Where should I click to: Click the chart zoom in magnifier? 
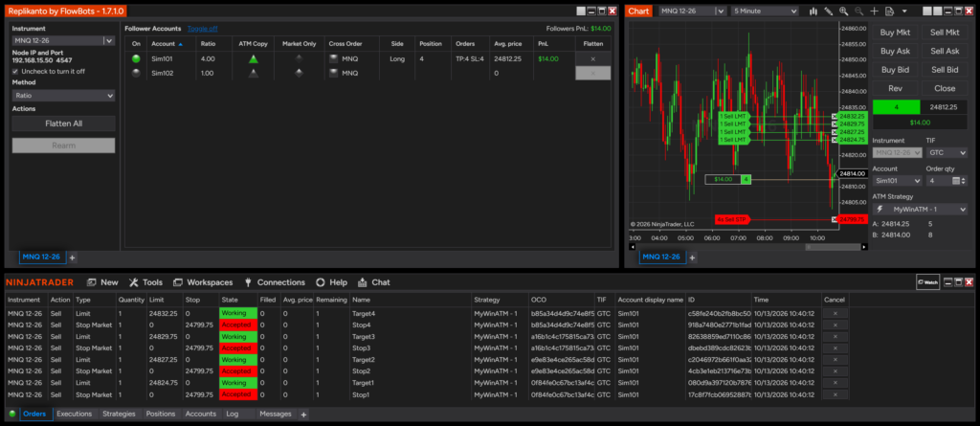844,11
